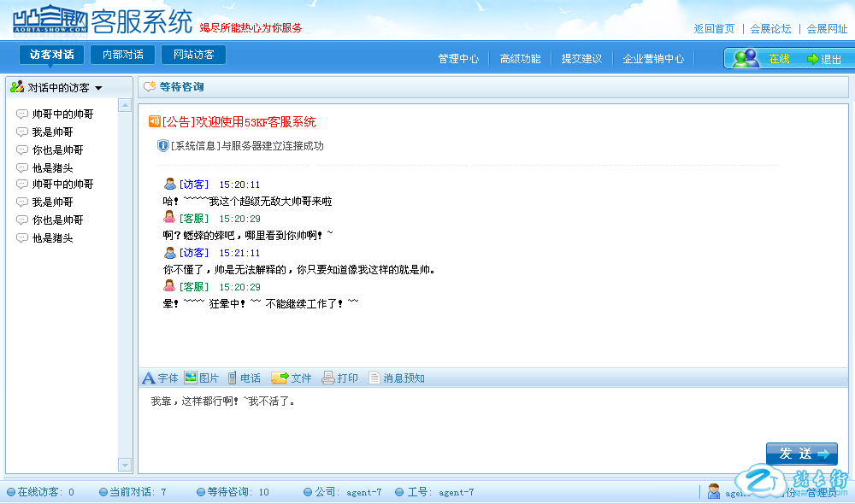The image size is (855, 504).
Task: Switch to the 内部对话 tab
Action: click(x=122, y=55)
